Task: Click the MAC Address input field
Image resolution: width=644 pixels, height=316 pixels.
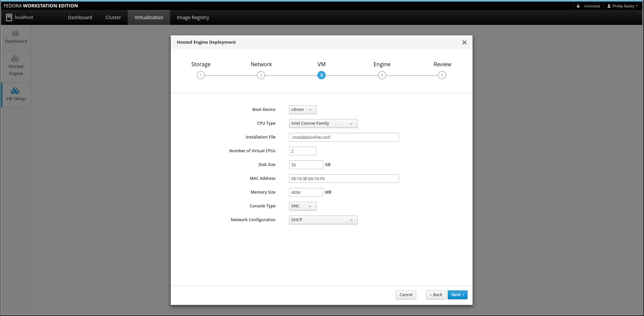Action: point(344,179)
